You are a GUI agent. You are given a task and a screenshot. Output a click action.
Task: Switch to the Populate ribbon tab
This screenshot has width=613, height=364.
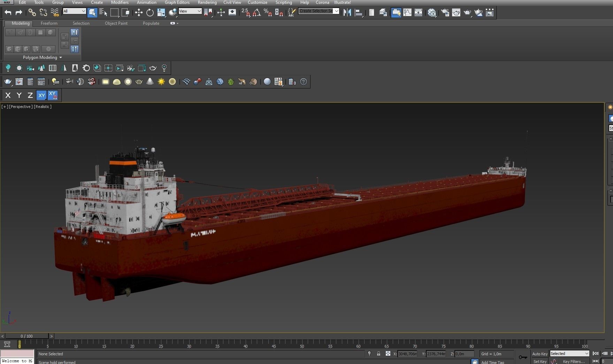(x=151, y=23)
